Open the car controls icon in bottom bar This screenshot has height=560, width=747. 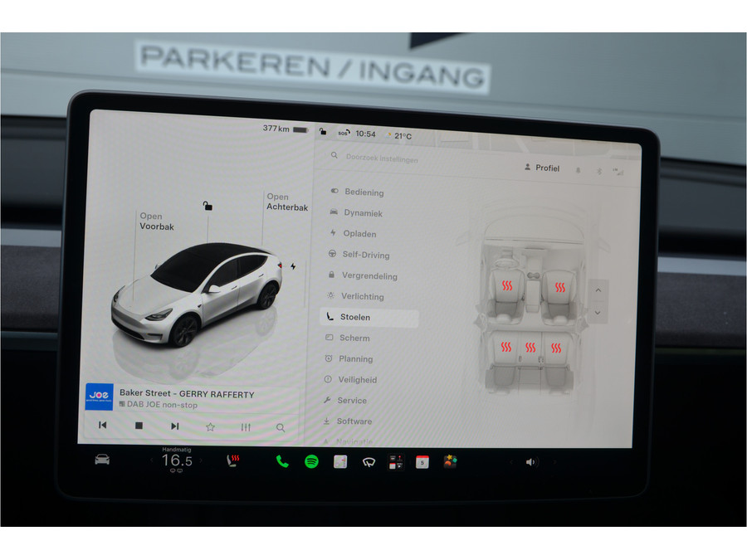click(102, 460)
